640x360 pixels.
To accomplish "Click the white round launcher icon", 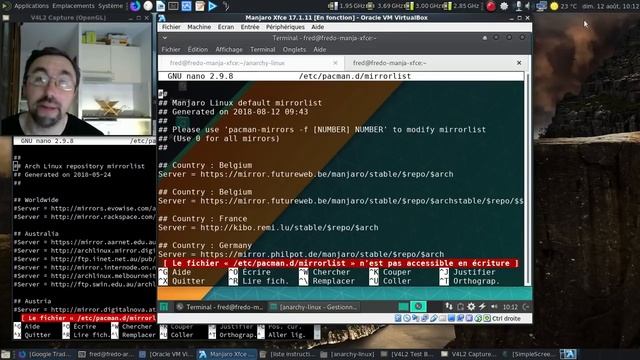I will click(148, 6).
